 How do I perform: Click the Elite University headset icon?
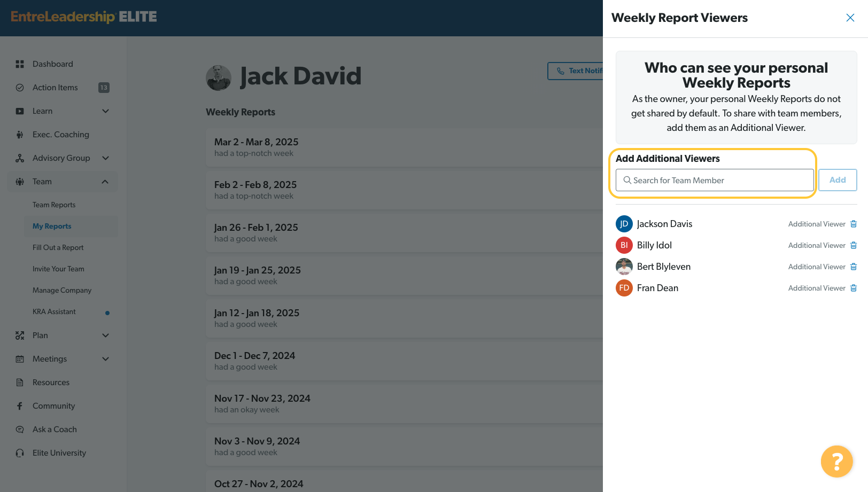pyautogui.click(x=20, y=453)
